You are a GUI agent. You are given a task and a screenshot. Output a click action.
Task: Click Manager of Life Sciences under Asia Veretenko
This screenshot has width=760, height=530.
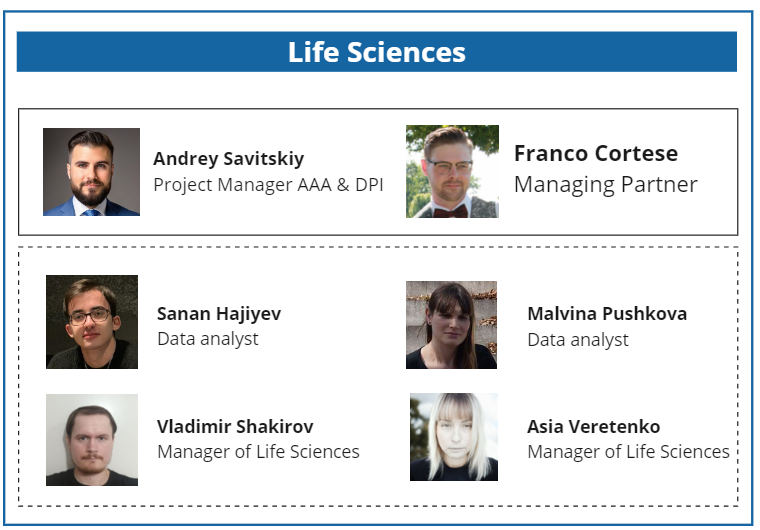point(628,452)
